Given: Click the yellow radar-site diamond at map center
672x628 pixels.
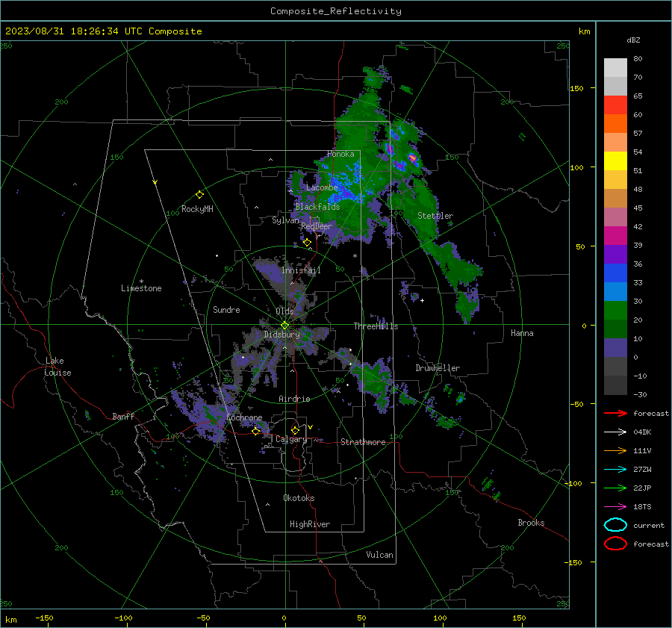Looking at the screenshot, I should click(x=284, y=326).
